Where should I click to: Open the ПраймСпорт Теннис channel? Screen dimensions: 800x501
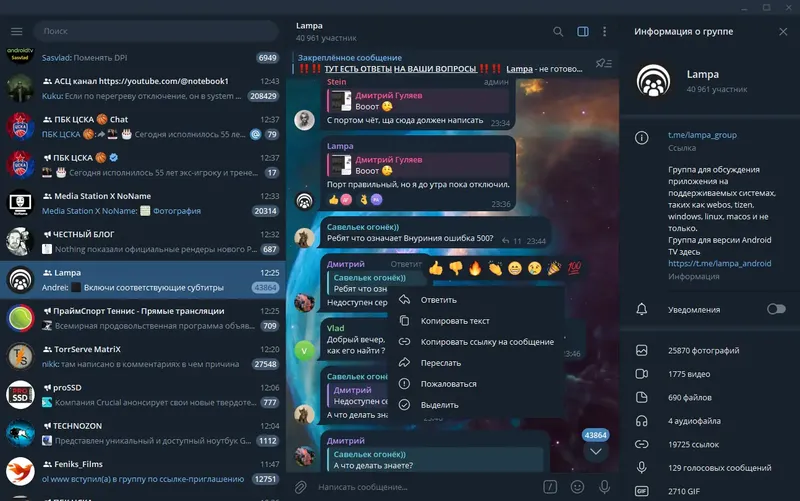coord(142,318)
